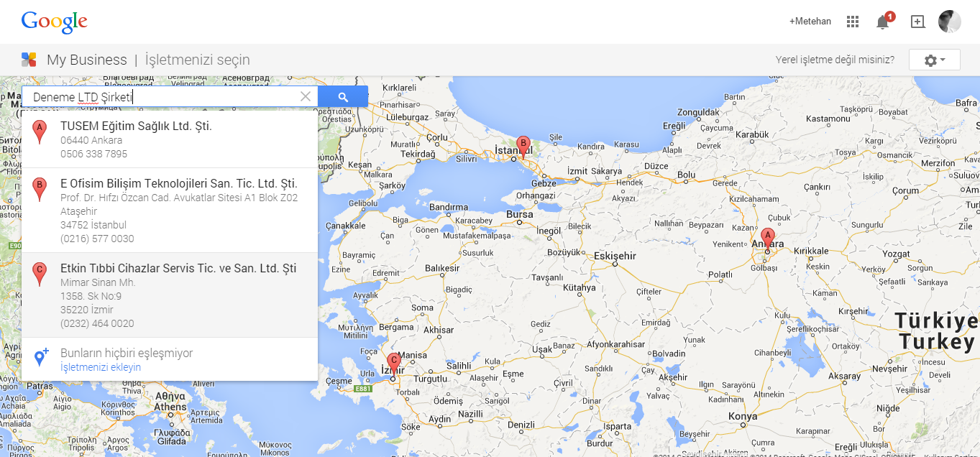Click the phone number 0506 338 7895
The height and width of the screenshot is (457, 980).
tap(93, 154)
